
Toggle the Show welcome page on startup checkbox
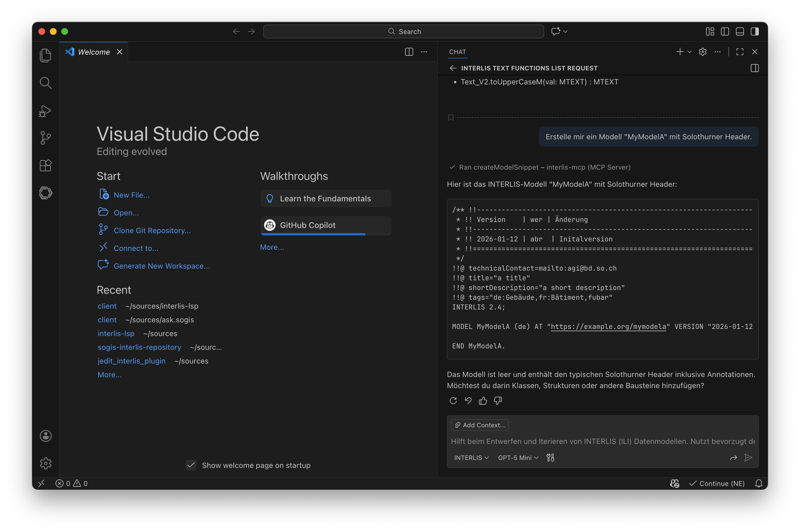(191, 465)
